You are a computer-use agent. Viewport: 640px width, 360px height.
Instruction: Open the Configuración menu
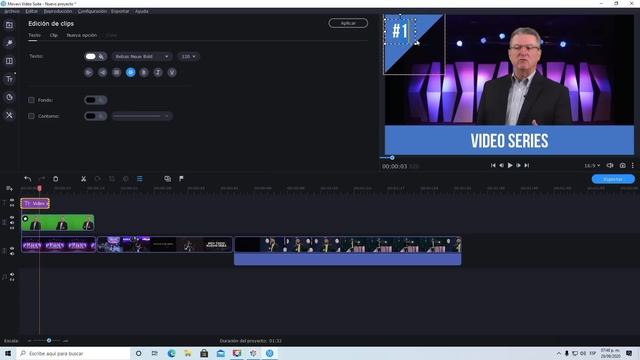pyautogui.click(x=92, y=11)
